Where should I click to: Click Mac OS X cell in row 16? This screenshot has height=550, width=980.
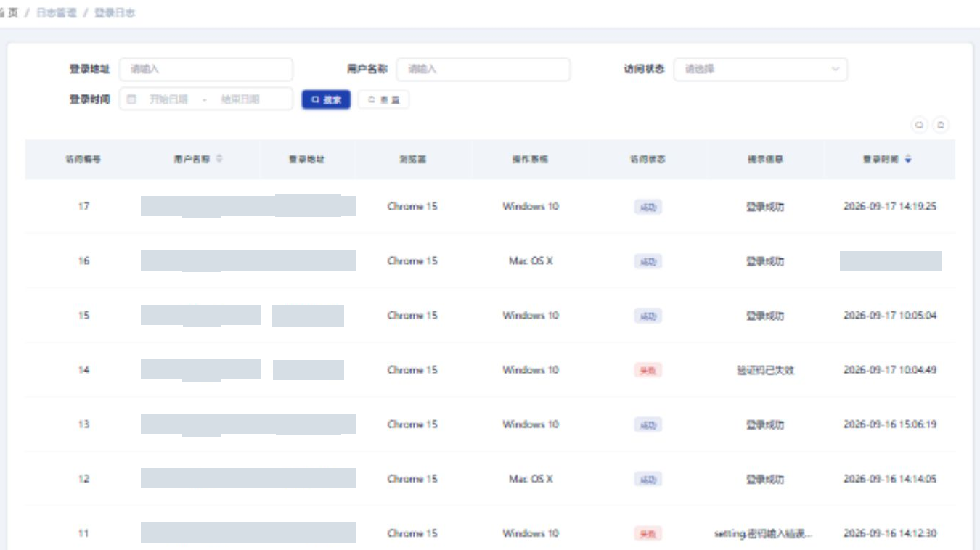(x=531, y=261)
